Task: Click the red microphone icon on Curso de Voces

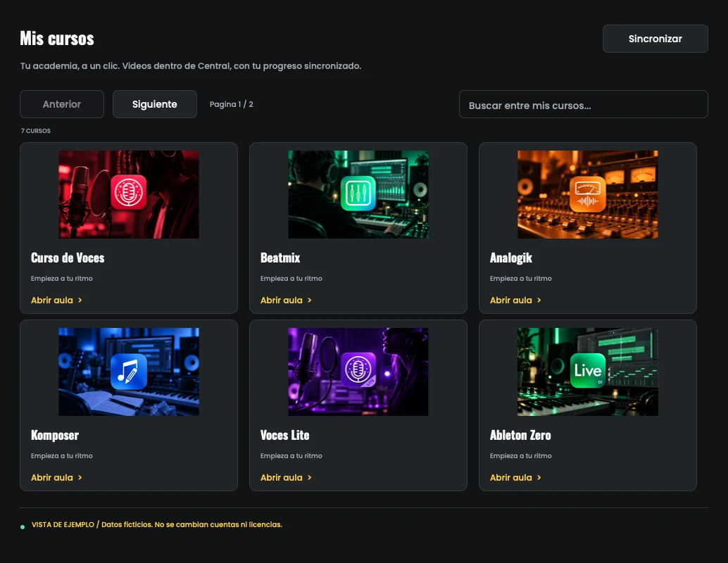Action: point(129,192)
